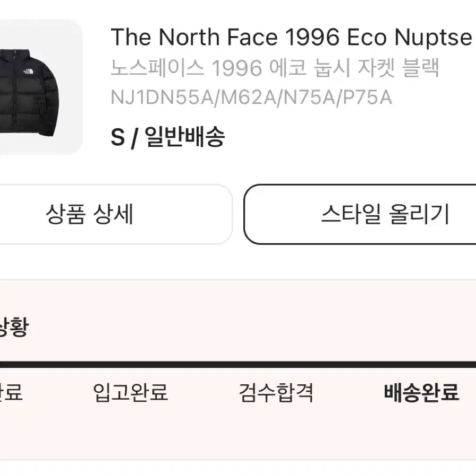Click the 상황 section heading
The height and width of the screenshot is (476, 476).
tap(14, 327)
